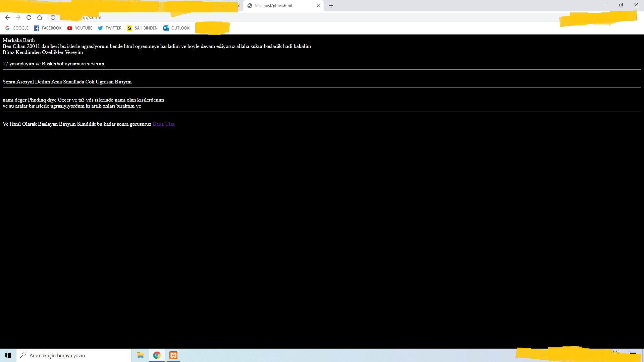This screenshot has width=644, height=362.
Task: Minimize the browser window
Action: click(x=605, y=5)
